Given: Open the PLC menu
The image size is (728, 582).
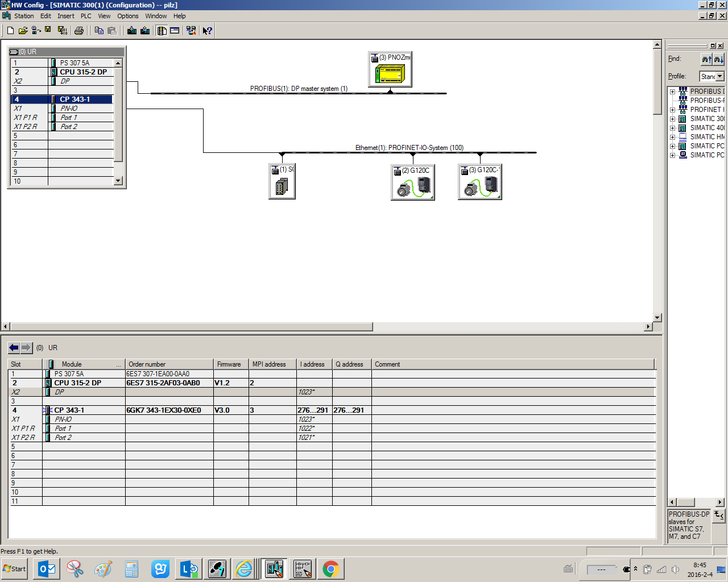Looking at the screenshot, I should (86, 16).
